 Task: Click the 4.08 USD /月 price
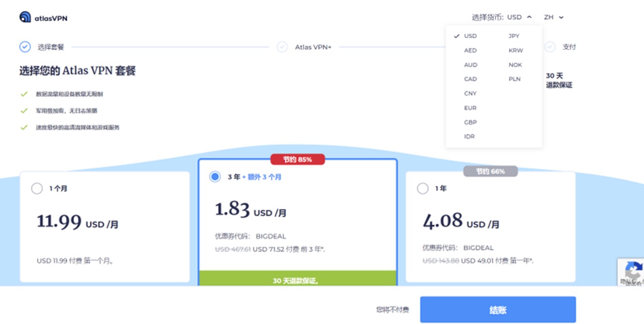[x=461, y=222]
